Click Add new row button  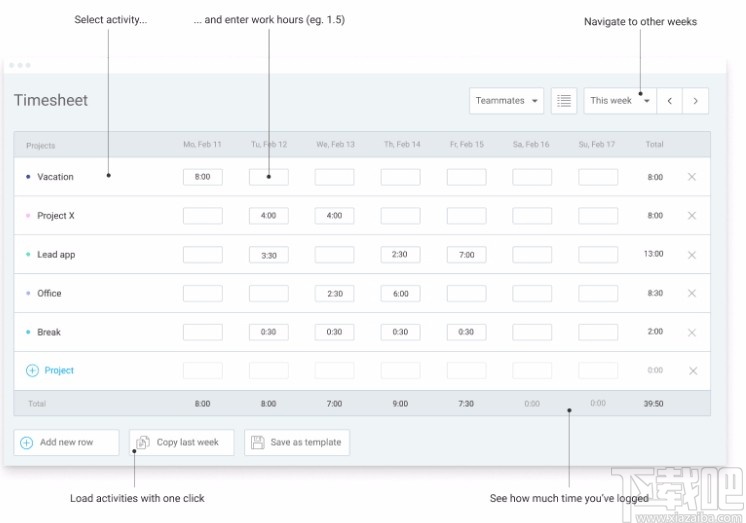tap(67, 443)
